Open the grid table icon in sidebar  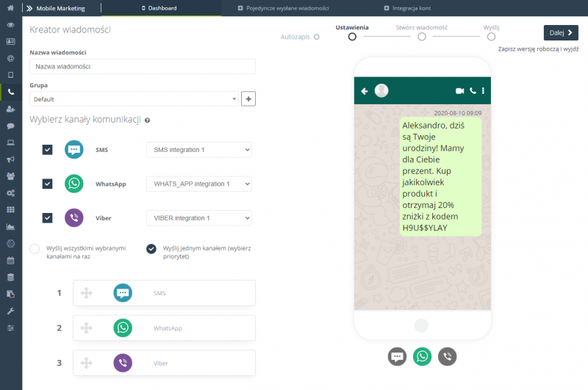pyautogui.click(x=10, y=210)
